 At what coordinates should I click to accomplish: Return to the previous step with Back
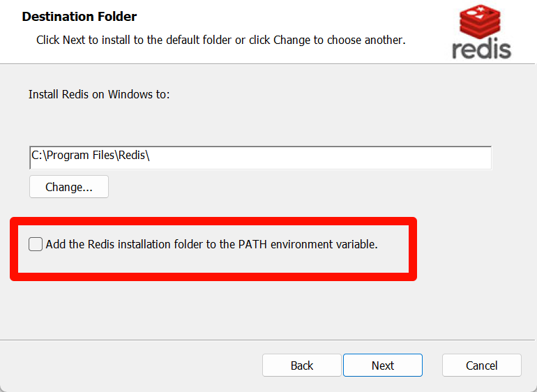point(302,365)
